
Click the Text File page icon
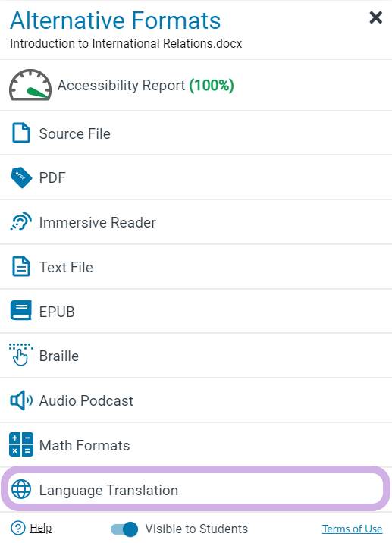click(21, 266)
